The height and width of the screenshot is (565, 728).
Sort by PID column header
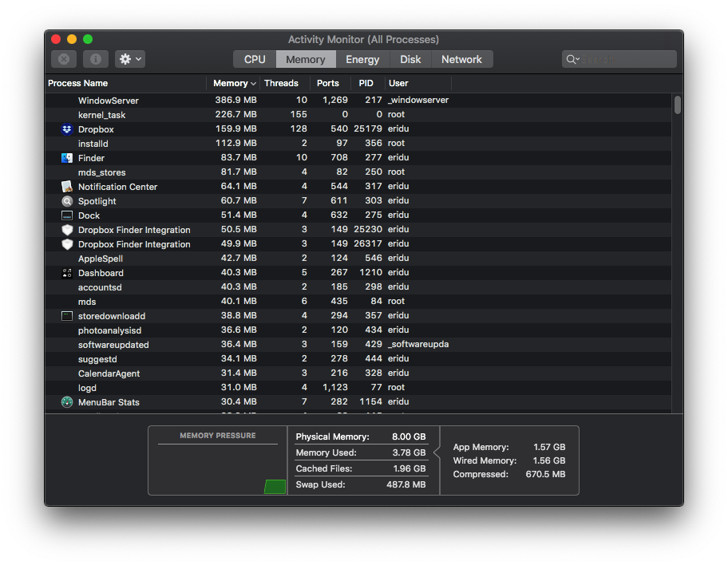(x=368, y=83)
